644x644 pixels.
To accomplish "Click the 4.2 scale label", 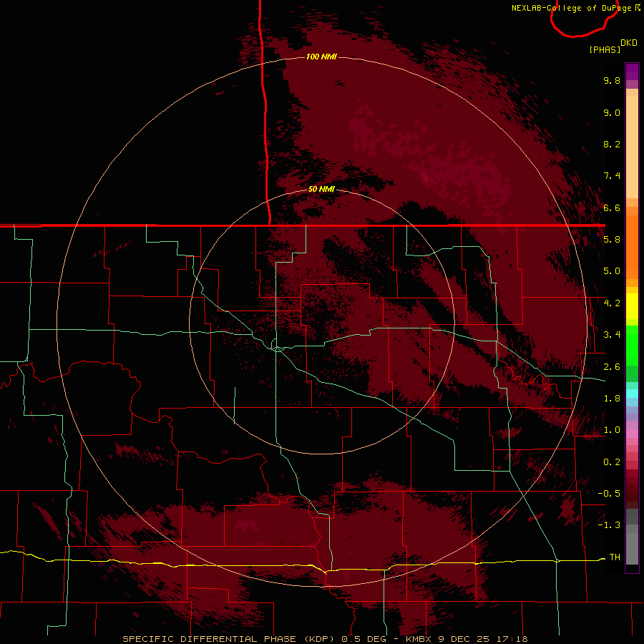I will pos(612,303).
